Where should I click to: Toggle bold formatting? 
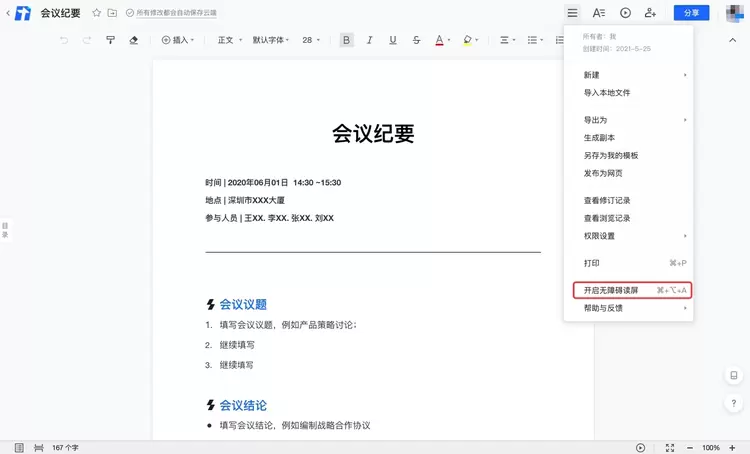[347, 40]
